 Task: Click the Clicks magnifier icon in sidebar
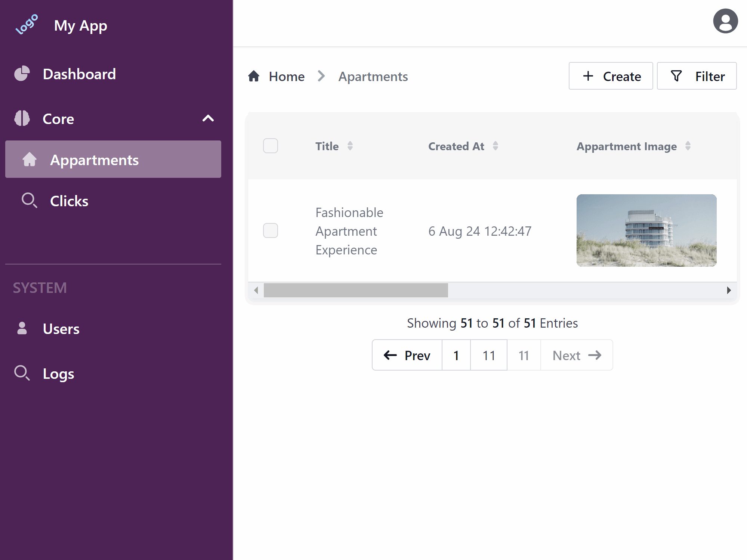[x=29, y=201]
